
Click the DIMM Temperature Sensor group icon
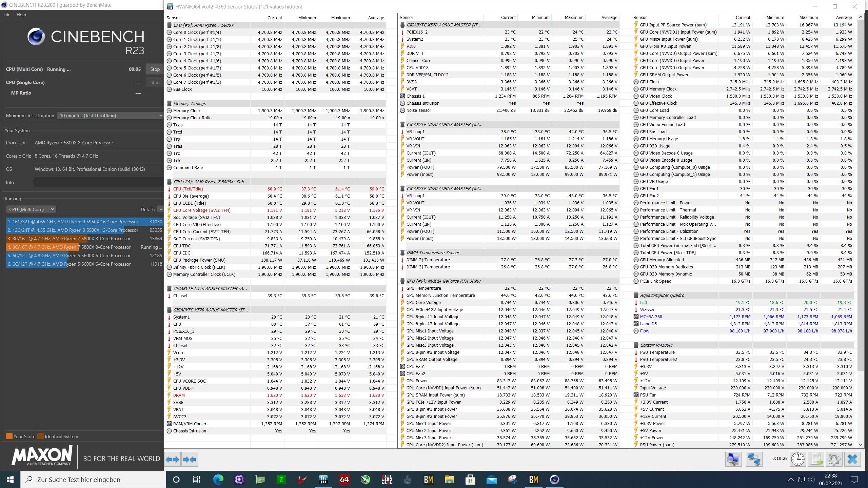(x=402, y=252)
